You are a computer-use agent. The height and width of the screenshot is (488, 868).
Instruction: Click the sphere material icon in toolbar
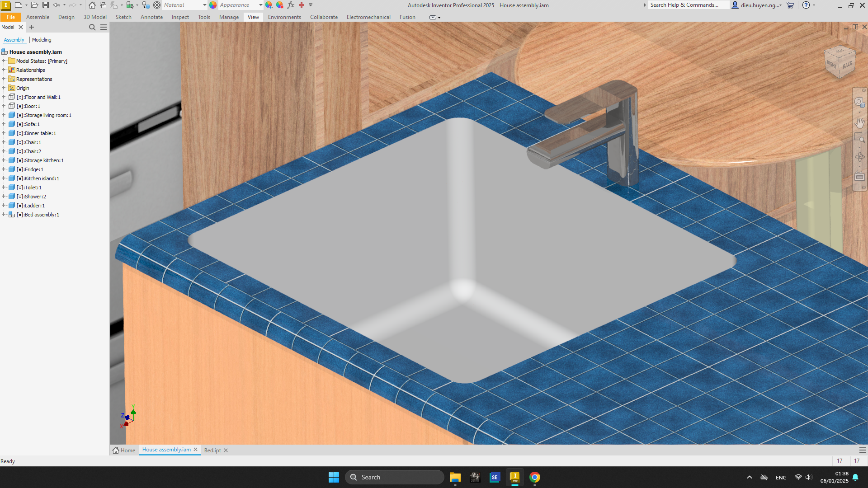click(x=157, y=5)
